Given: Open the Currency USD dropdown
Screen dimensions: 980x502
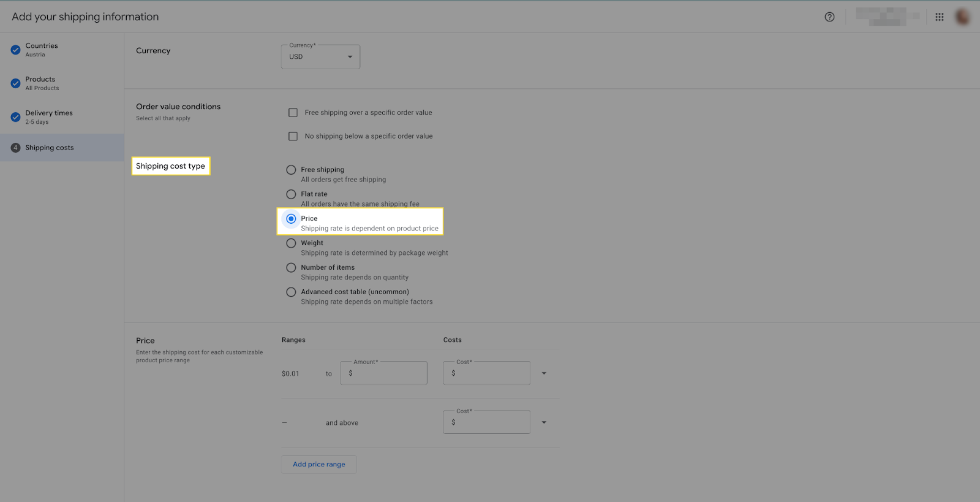Looking at the screenshot, I should click(320, 57).
